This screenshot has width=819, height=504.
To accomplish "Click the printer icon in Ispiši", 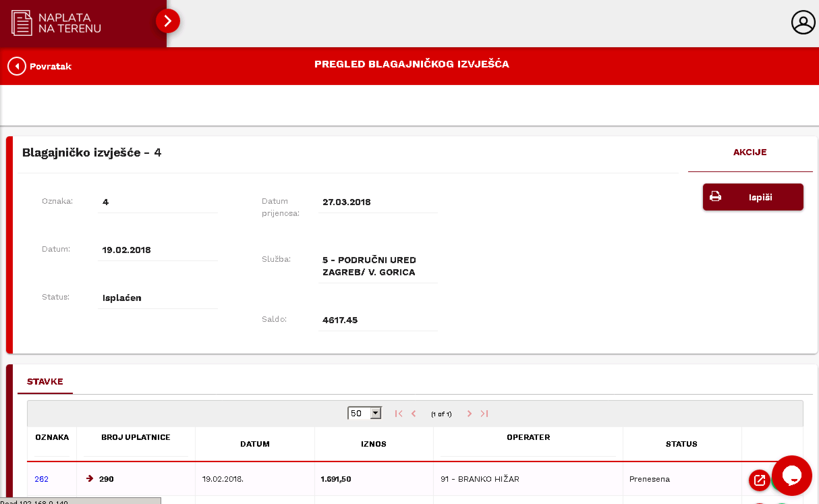I will (x=715, y=197).
